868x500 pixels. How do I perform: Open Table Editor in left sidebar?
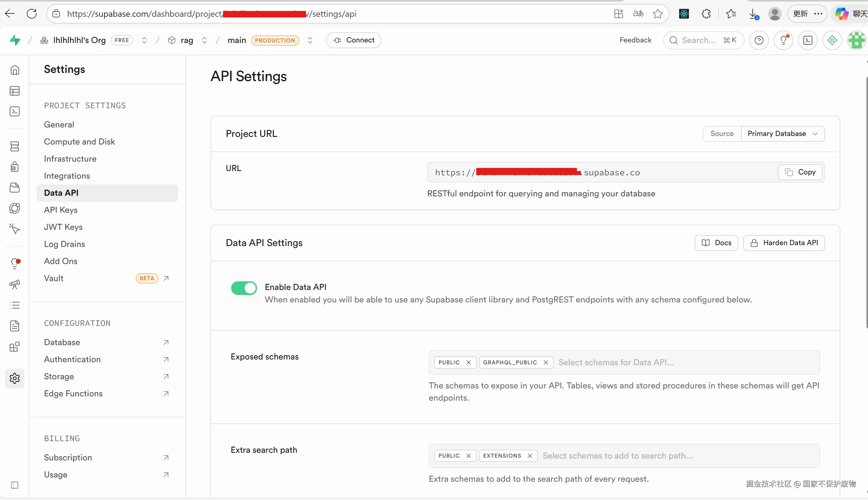tap(14, 91)
